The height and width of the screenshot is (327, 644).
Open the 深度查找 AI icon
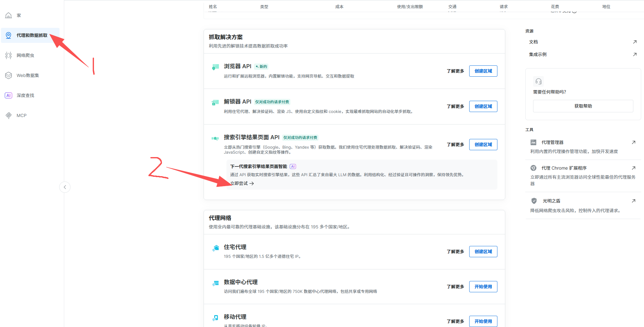[x=8, y=95]
